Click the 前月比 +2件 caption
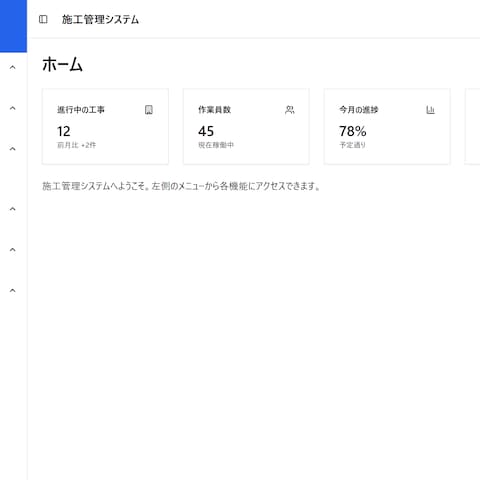Viewport: 480px width, 480px height. point(77,145)
